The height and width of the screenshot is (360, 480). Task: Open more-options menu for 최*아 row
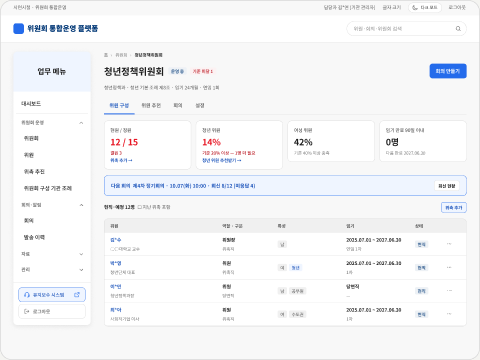pos(449,314)
